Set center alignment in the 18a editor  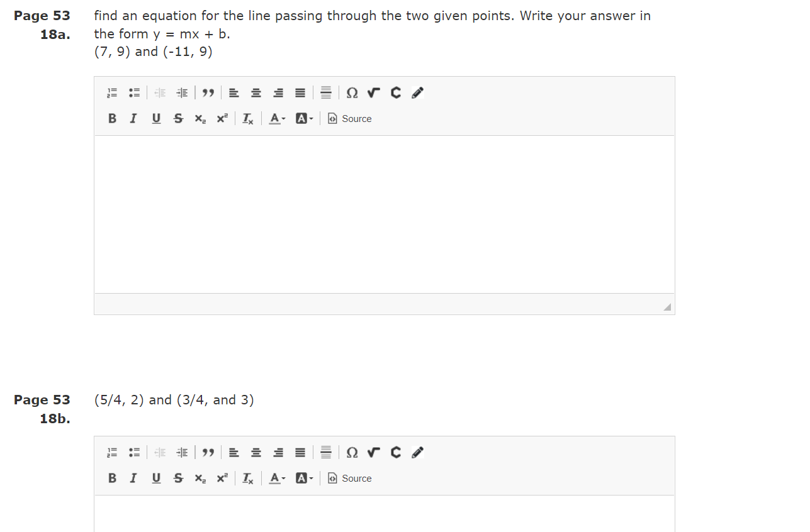pyautogui.click(x=256, y=92)
